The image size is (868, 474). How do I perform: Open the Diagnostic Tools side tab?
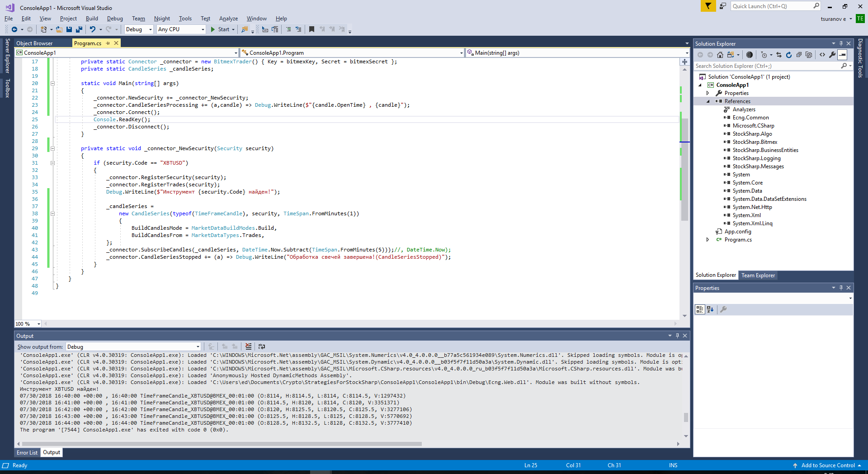tap(860, 58)
